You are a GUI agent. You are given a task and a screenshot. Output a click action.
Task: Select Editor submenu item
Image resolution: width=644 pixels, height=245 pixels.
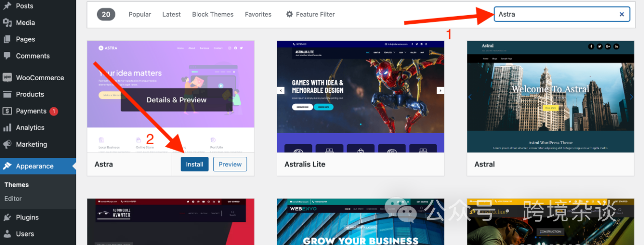pos(13,199)
